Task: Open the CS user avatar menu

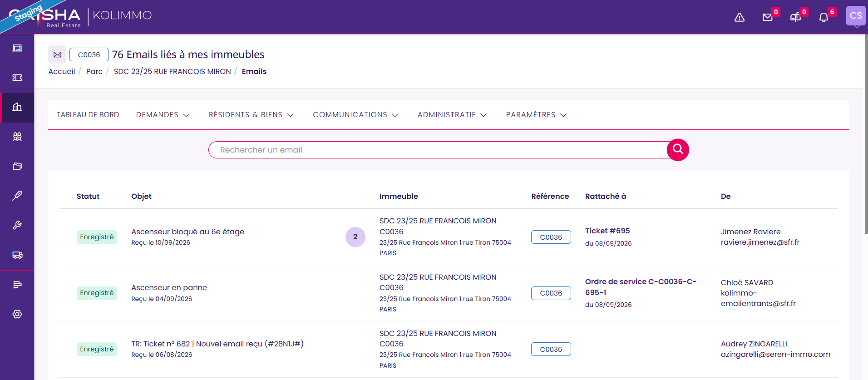Action: click(856, 16)
